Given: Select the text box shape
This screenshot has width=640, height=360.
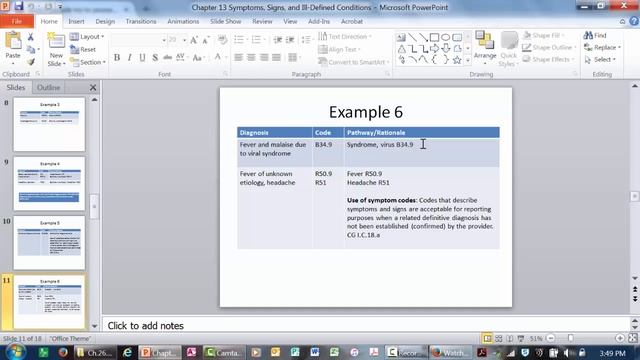Looking at the screenshot, I should pyautogui.click(x=401, y=38).
